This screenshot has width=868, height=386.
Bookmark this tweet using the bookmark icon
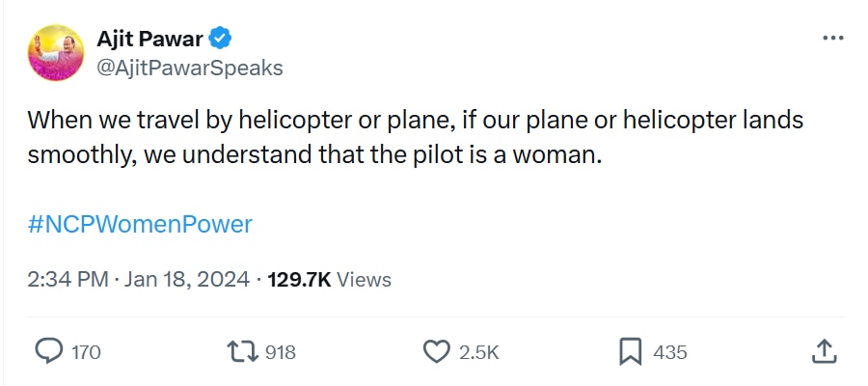(630, 352)
